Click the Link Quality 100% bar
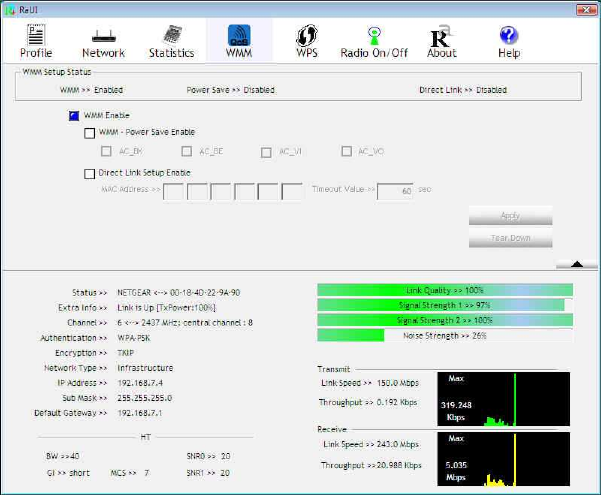Image resolution: width=601 pixels, height=495 pixels. (445, 290)
